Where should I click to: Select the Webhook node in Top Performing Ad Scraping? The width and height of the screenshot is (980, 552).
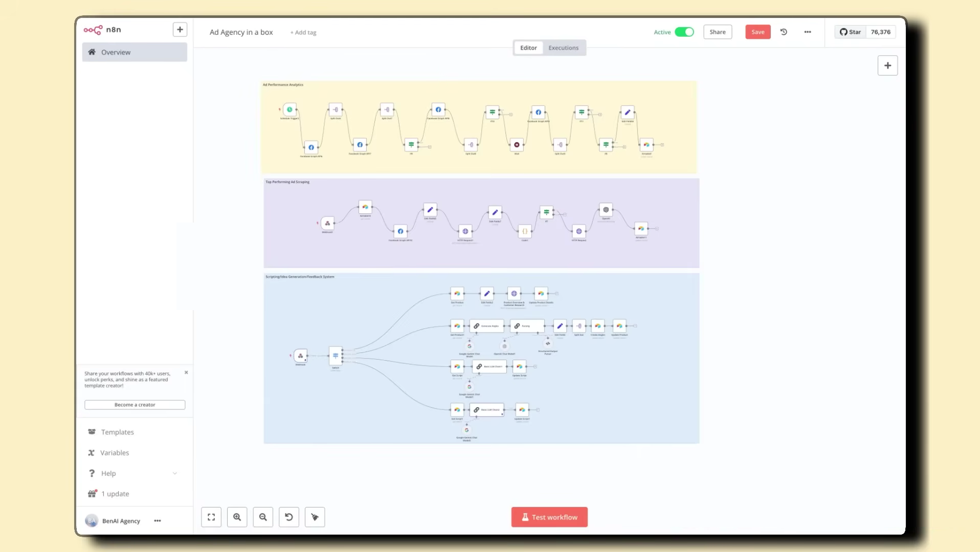click(327, 223)
